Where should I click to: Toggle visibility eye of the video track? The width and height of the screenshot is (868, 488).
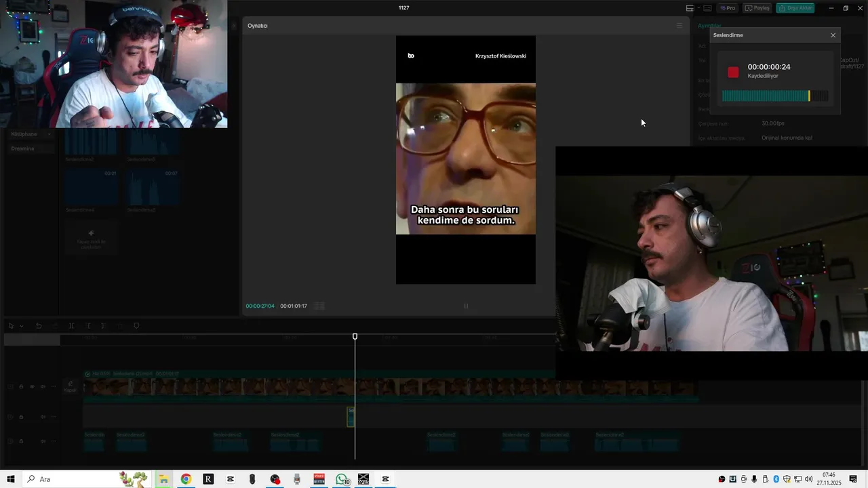point(32,387)
